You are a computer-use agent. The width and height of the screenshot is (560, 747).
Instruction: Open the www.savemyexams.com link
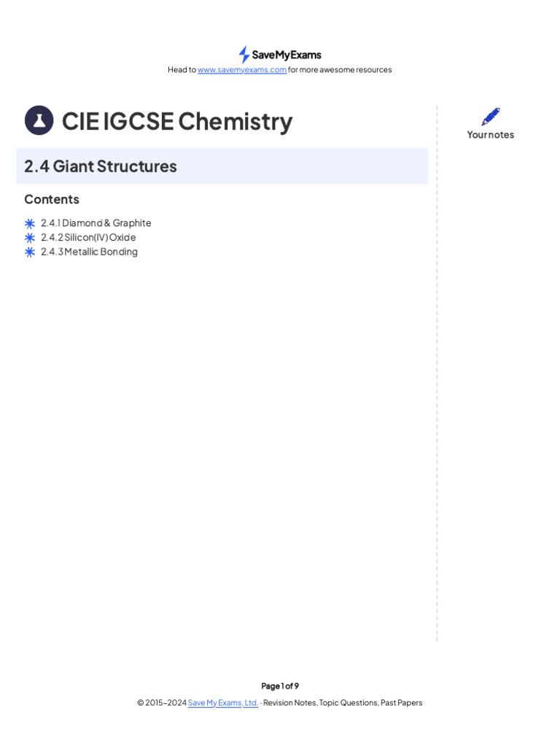tap(242, 70)
